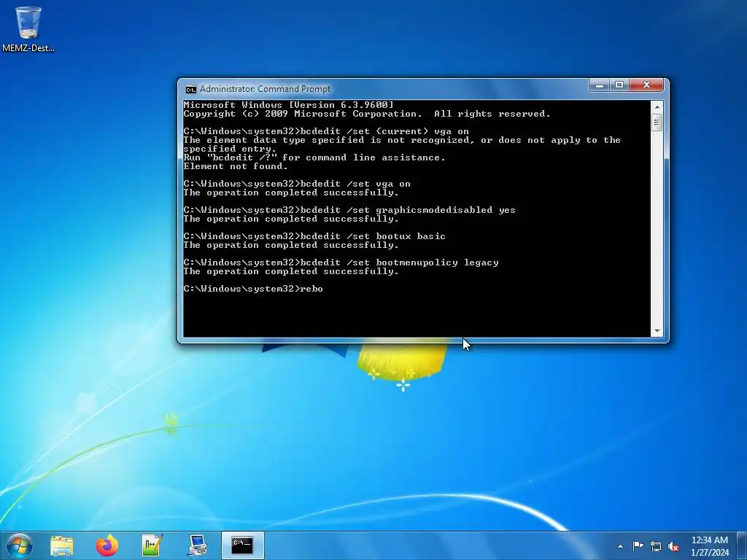The width and height of the screenshot is (747, 560).
Task: Click the muted volume tray icon
Action: tap(673, 547)
